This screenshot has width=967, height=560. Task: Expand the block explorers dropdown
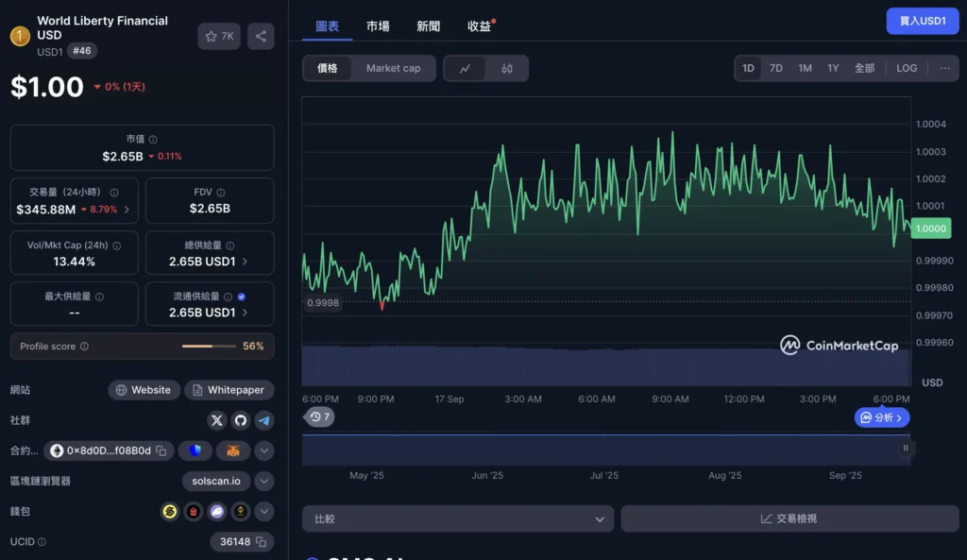(264, 481)
